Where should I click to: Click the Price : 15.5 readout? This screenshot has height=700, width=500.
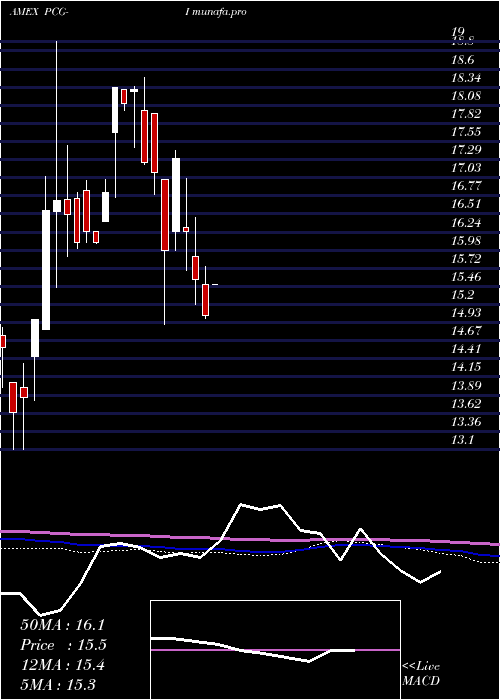(64, 645)
